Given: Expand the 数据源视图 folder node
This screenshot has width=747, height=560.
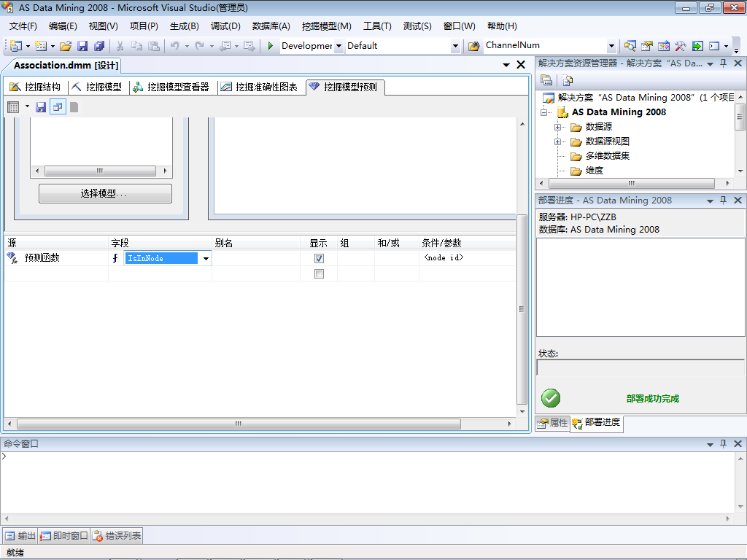Looking at the screenshot, I should [x=557, y=142].
